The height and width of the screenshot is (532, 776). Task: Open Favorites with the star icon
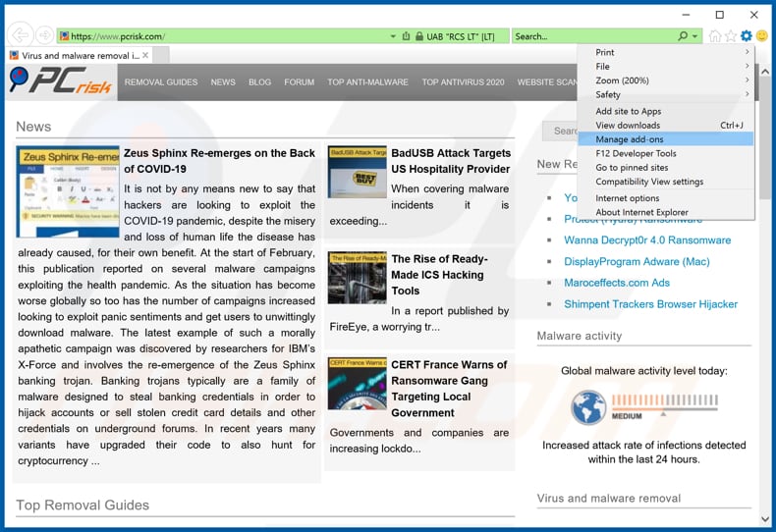tap(730, 36)
